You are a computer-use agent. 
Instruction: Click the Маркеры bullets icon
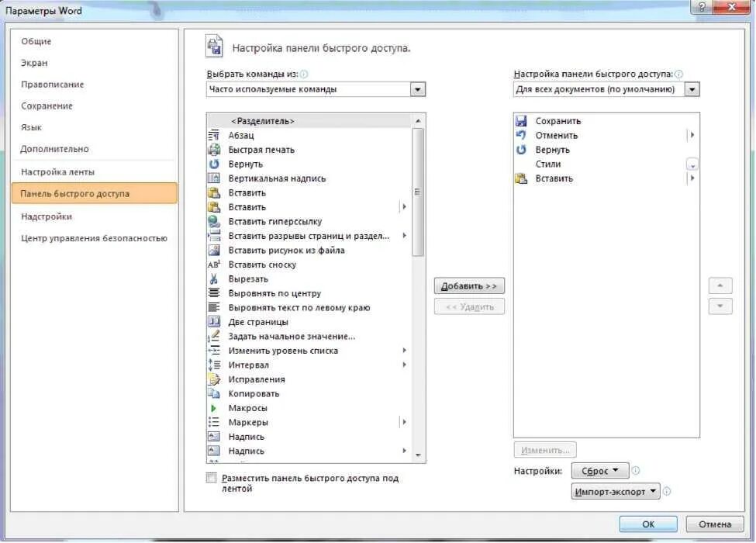coord(213,423)
